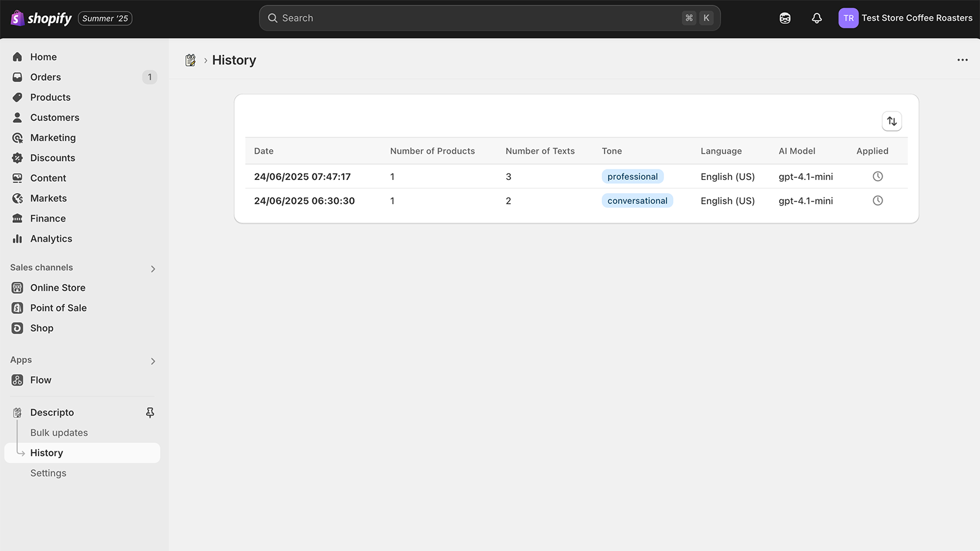Focus the Search field
Image resolution: width=980 pixels, height=551 pixels.
pyautogui.click(x=489, y=18)
